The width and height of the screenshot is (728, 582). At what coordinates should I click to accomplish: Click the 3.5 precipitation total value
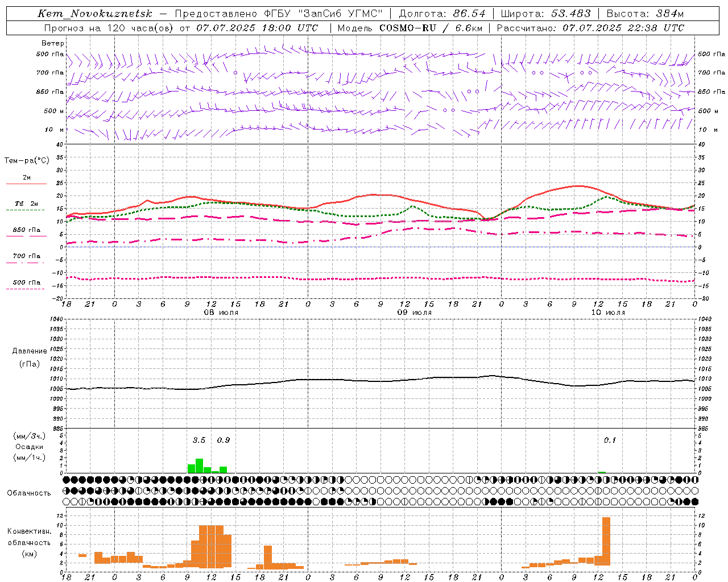[x=199, y=440]
